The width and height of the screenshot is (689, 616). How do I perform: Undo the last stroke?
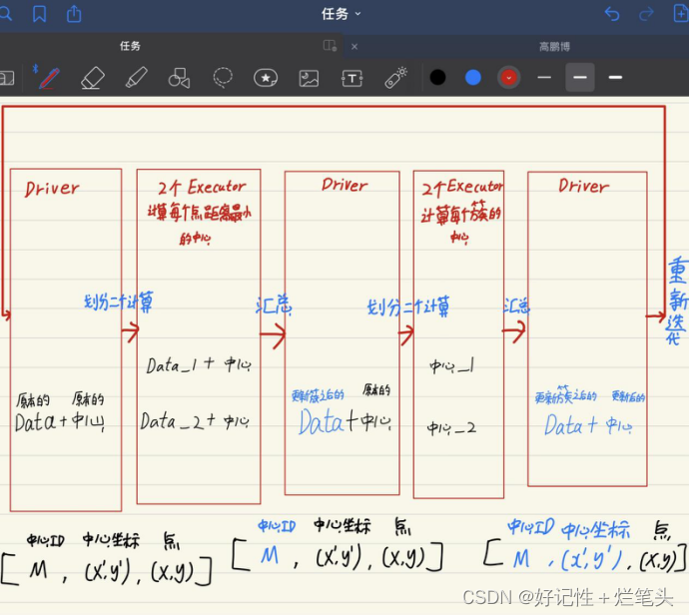[612, 14]
